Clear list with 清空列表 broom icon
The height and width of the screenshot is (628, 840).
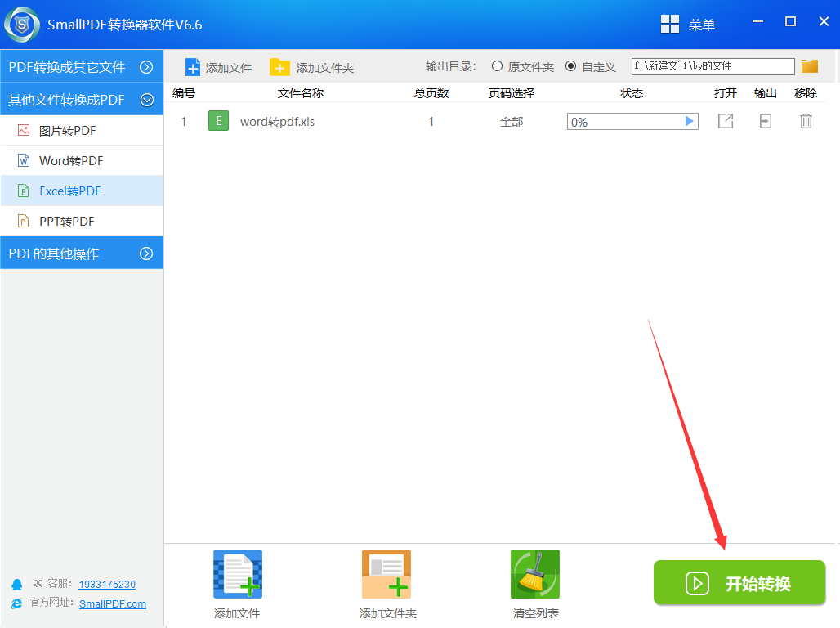[535, 574]
